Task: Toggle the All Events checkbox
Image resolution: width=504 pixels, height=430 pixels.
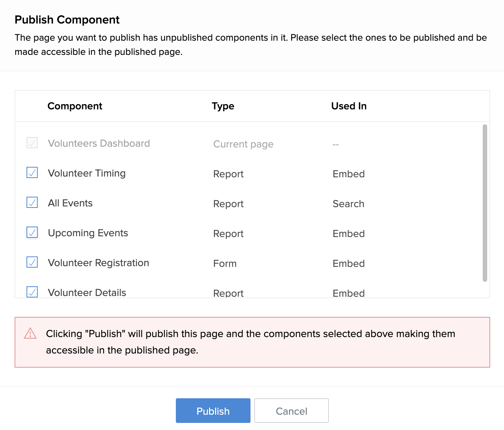Action: click(32, 203)
